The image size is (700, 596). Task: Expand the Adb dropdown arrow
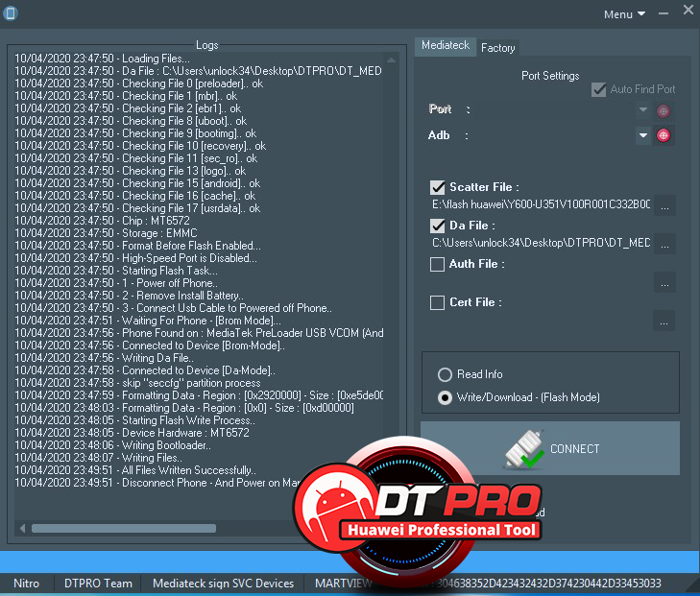(642, 135)
